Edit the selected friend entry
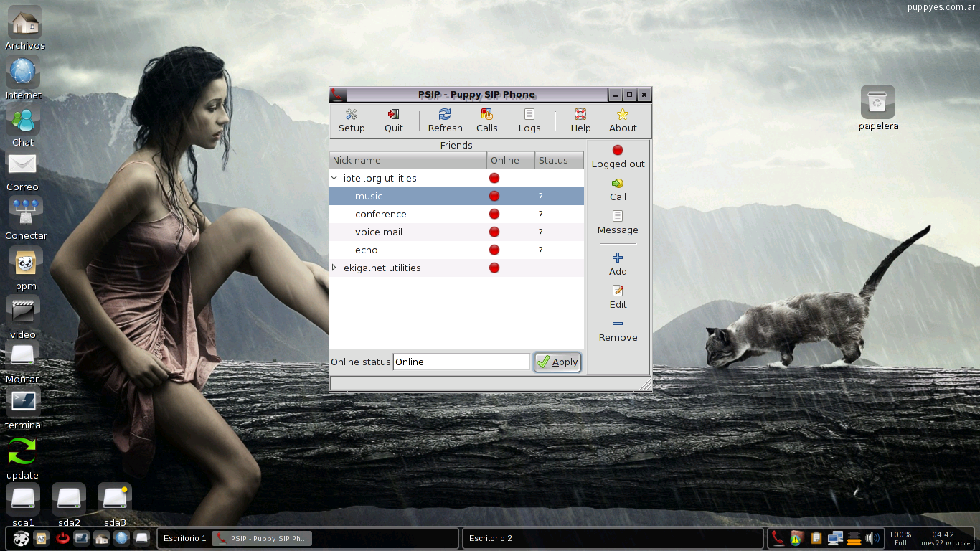 click(x=618, y=298)
